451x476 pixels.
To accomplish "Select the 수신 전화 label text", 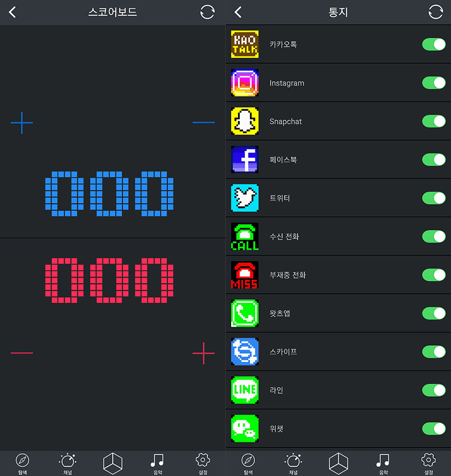I will (284, 237).
